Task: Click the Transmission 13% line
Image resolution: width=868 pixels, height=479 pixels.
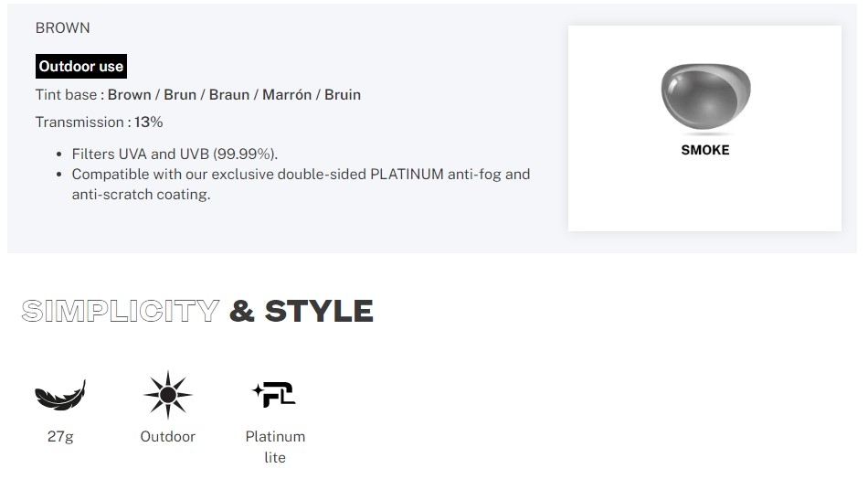Action: tap(99, 122)
